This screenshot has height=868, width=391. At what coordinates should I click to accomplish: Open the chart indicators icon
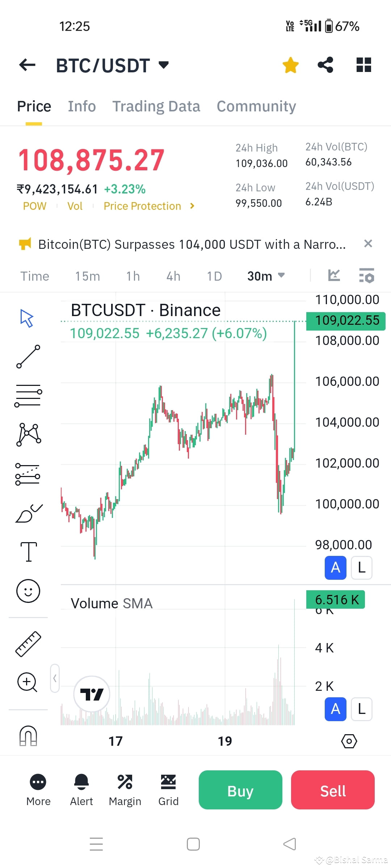(334, 276)
